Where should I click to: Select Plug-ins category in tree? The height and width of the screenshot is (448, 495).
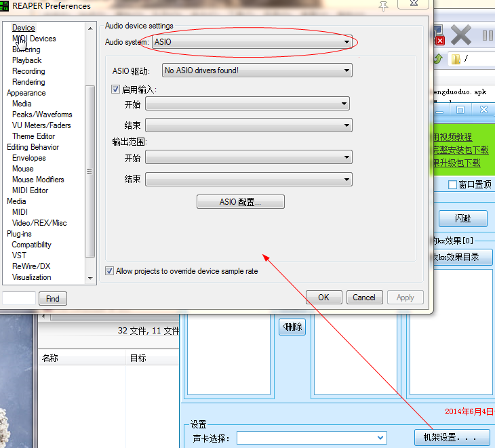coord(19,234)
